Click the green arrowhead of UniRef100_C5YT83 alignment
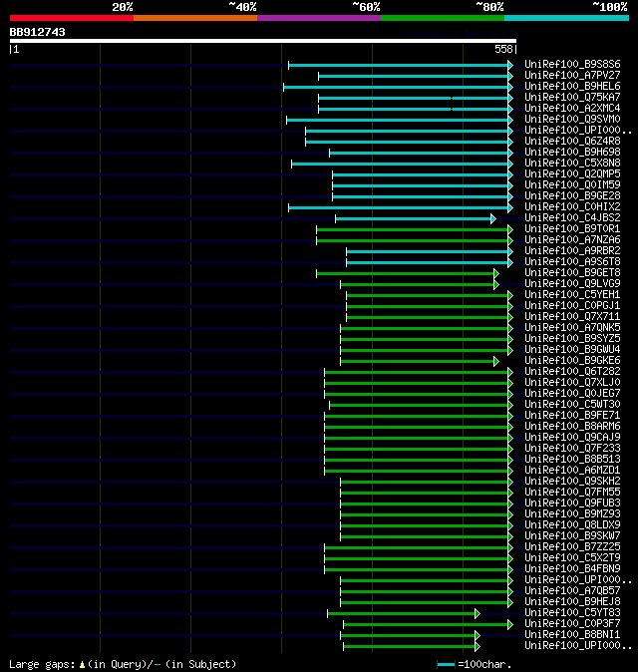Viewport: 638px width, 672px height. click(478, 614)
